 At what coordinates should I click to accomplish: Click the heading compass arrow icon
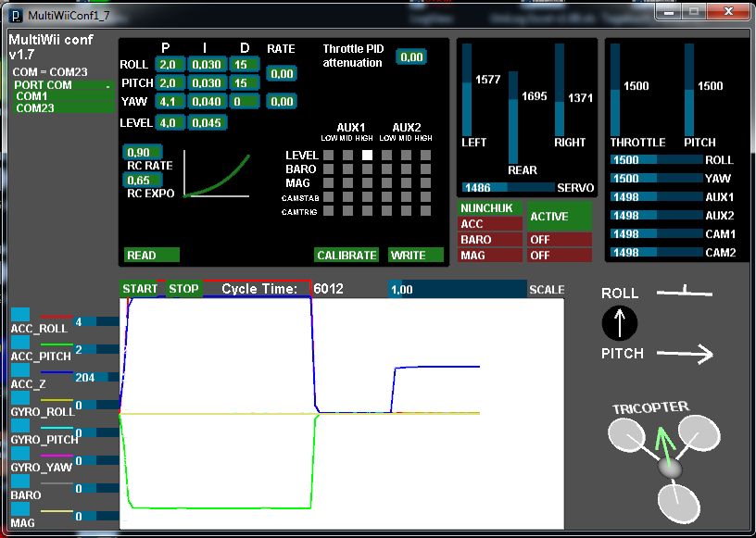coord(620,323)
